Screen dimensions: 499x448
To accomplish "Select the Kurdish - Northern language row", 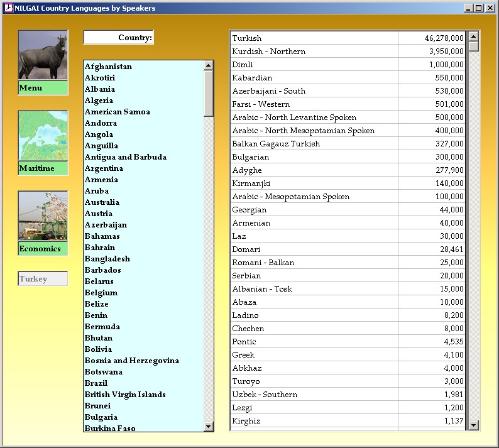I will pos(269,52).
